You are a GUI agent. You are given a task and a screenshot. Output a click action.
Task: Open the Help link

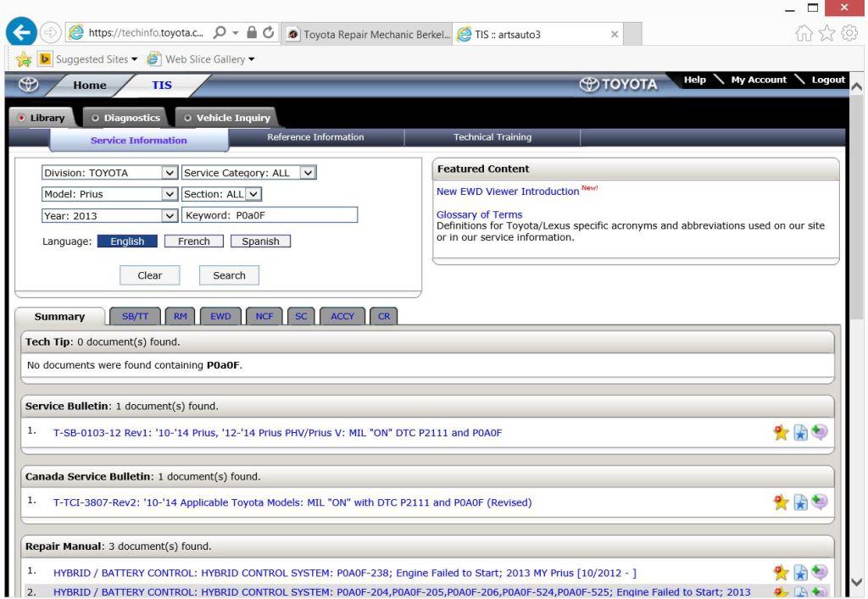click(x=695, y=80)
